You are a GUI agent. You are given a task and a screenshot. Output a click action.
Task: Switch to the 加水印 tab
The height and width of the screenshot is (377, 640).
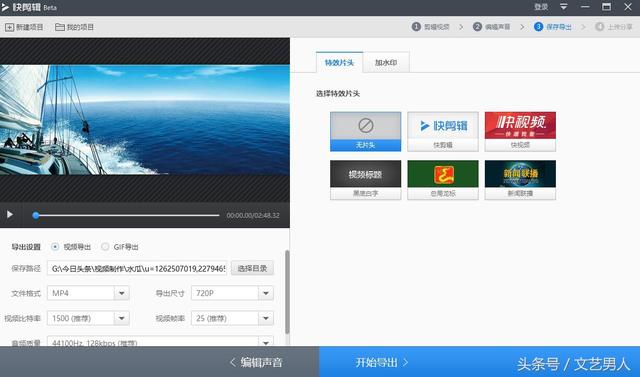coord(386,62)
